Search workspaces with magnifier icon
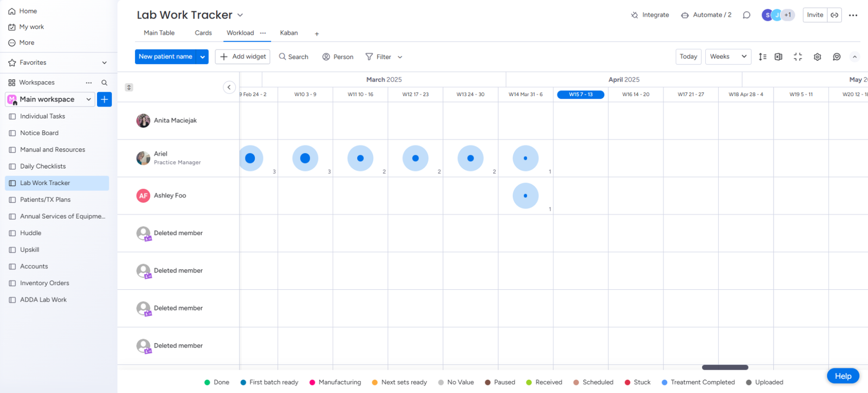This screenshot has height=393, width=868. (104, 83)
